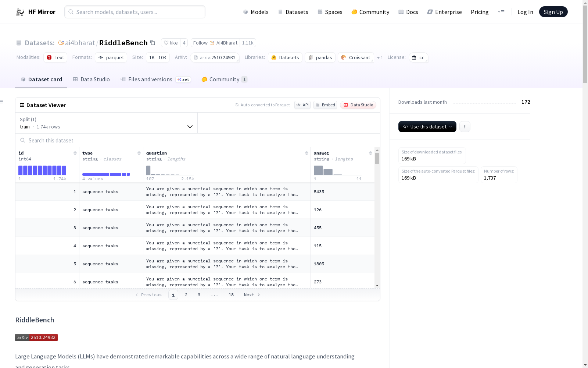Click the question lengths histogram
The image size is (588, 368).
coord(170,170)
